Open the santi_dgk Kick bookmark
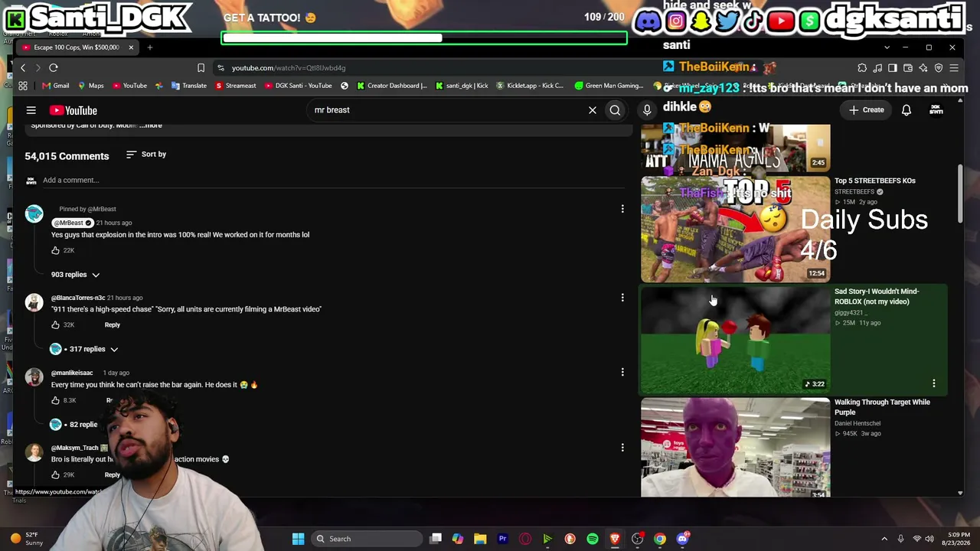The image size is (980, 551). pos(462,86)
